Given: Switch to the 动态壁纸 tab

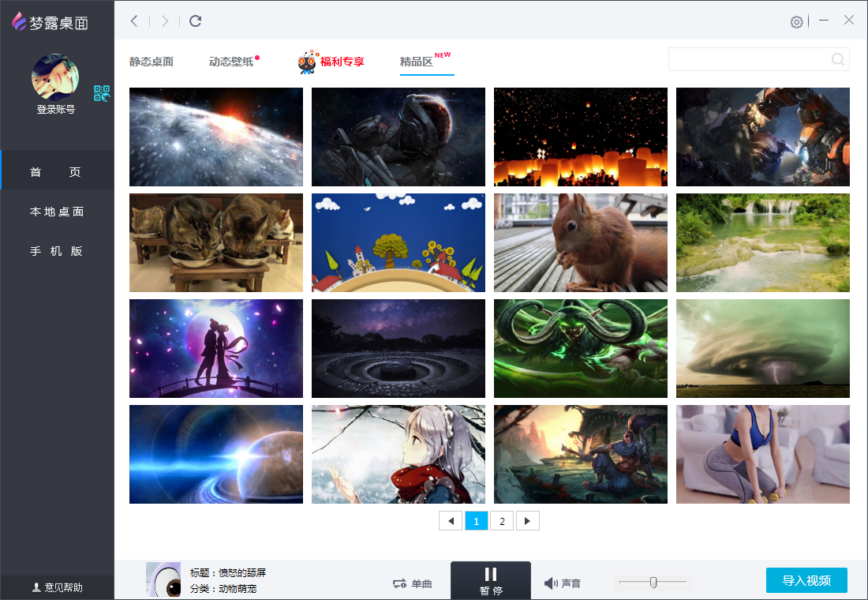Looking at the screenshot, I should tap(231, 62).
